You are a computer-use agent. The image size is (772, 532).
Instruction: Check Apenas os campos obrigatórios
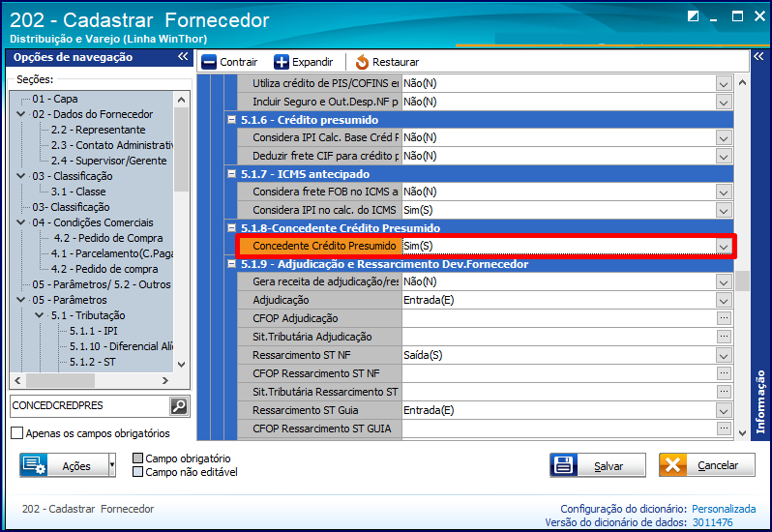(x=16, y=433)
